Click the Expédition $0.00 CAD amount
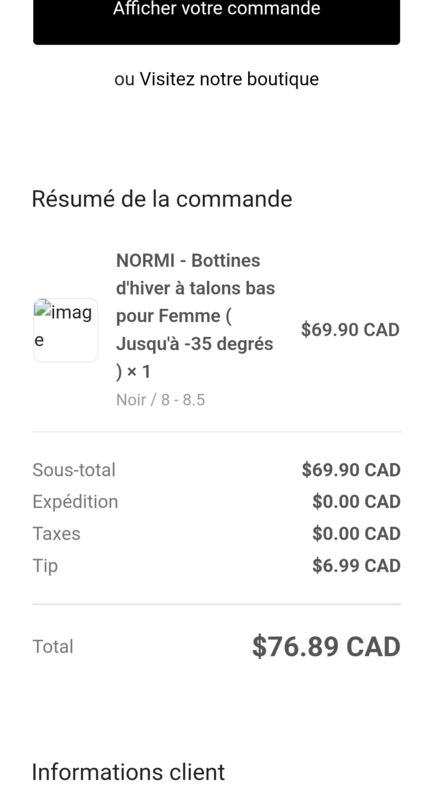The width and height of the screenshot is (433, 800). [x=356, y=502]
